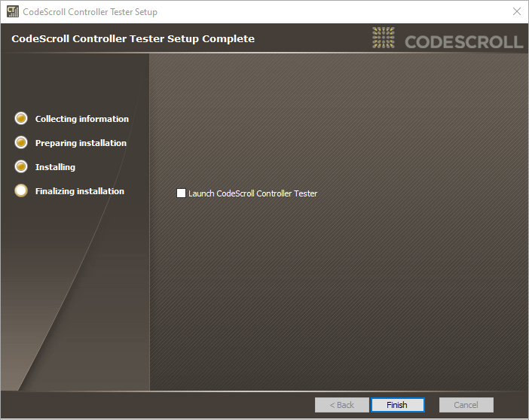529x420 pixels.
Task: Click the 'Preparing installation' step text
Action: pyautogui.click(x=81, y=143)
